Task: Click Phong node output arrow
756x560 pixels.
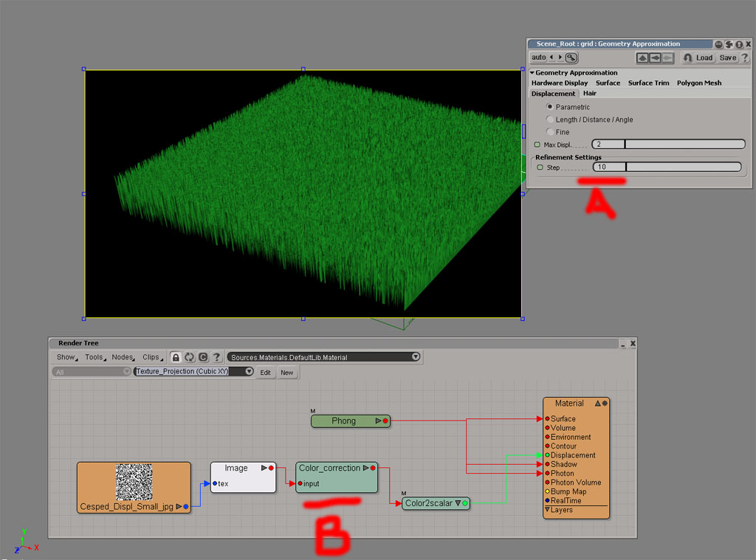Action: 379,421
